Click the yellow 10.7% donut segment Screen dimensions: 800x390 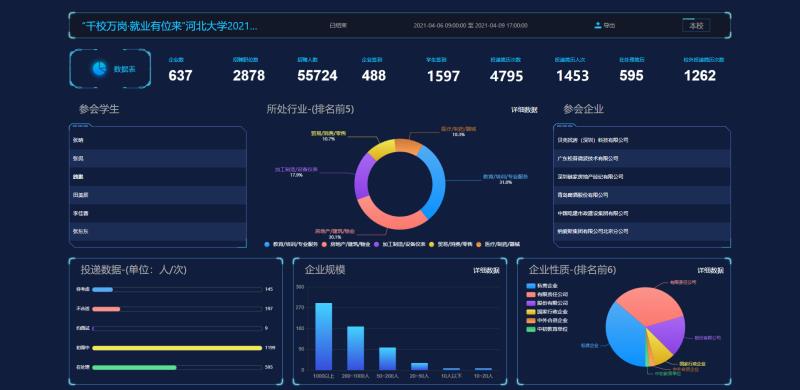point(381,148)
